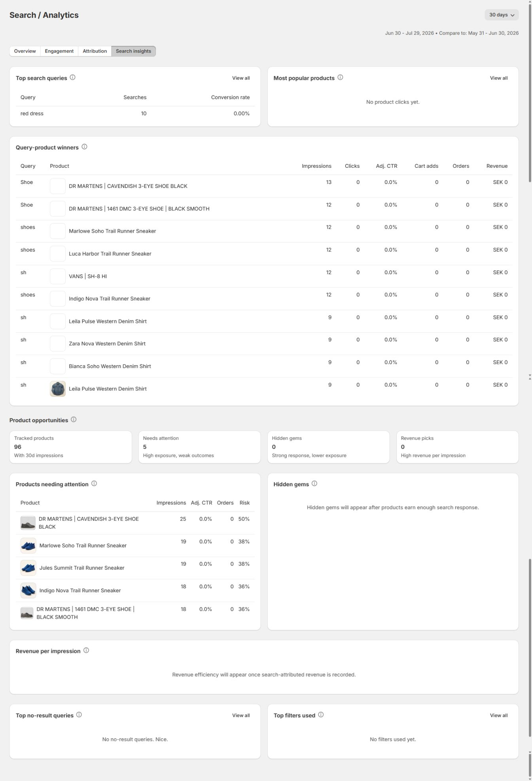Click info icon next to Products needing attention

coord(94,483)
